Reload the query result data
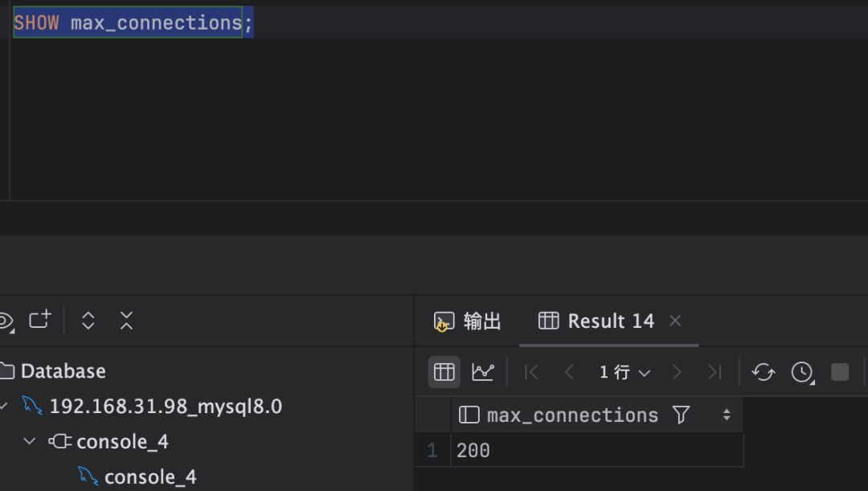Viewport: 868px width, 491px height. pyautogui.click(x=763, y=371)
